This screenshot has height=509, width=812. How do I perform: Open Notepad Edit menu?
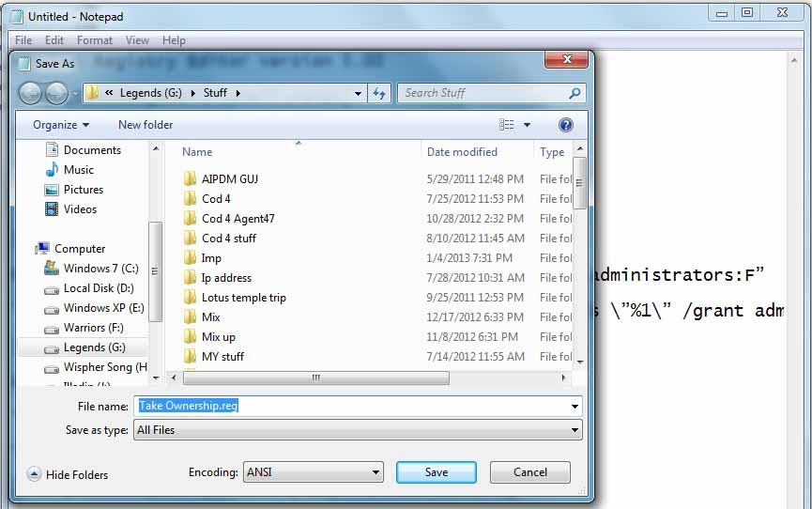[54, 39]
